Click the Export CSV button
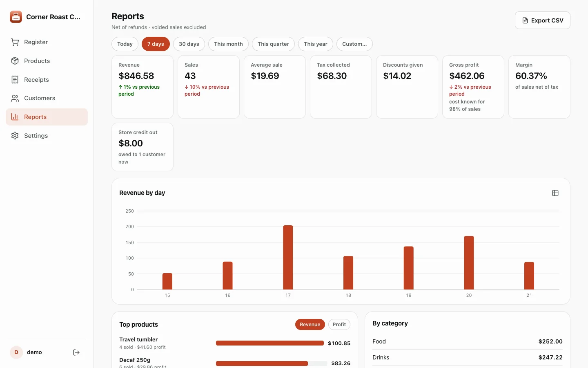The width and height of the screenshot is (588, 368). tap(543, 20)
